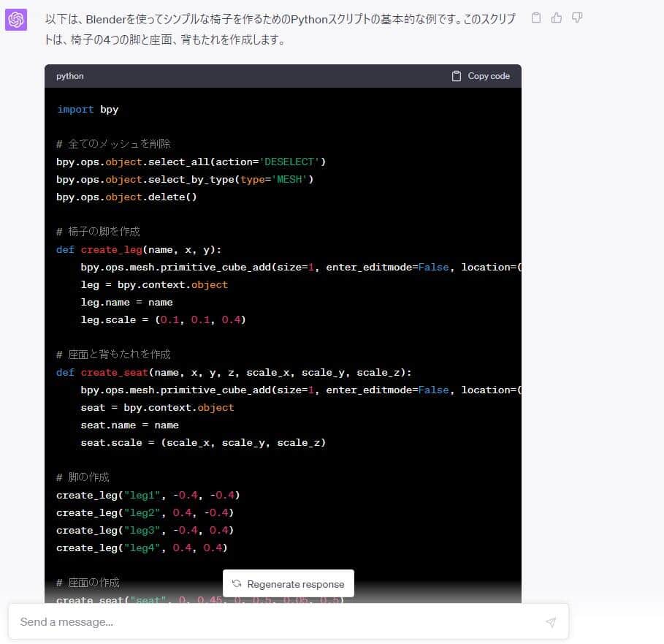Copy the response using the clipboard icon
Screen dimensions: 664x644
[536, 18]
